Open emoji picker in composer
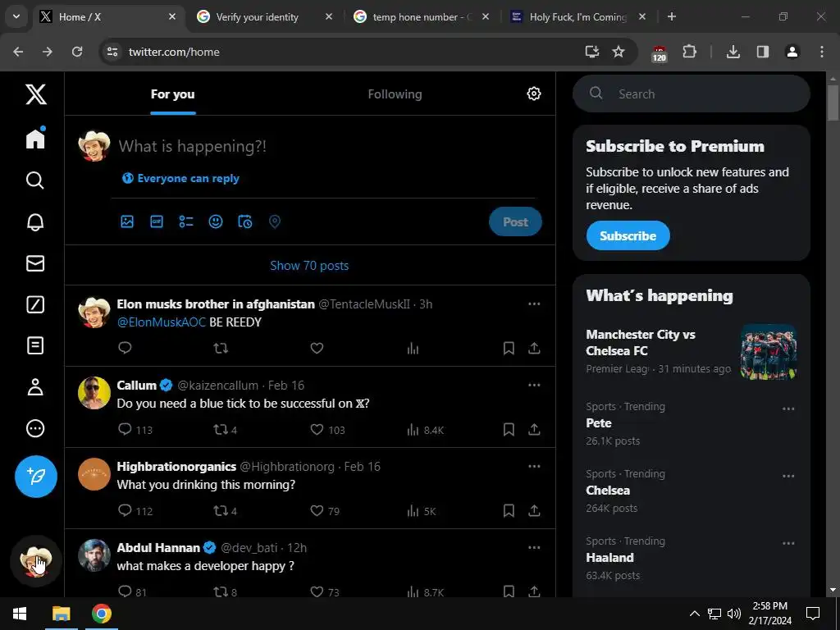This screenshot has width=840, height=630. [216, 221]
